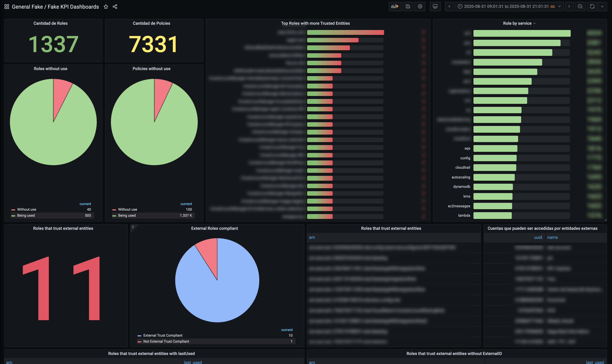The width and height of the screenshot is (612, 364).
Task: Save dashboard using the floppy disk icon
Action: click(408, 6)
